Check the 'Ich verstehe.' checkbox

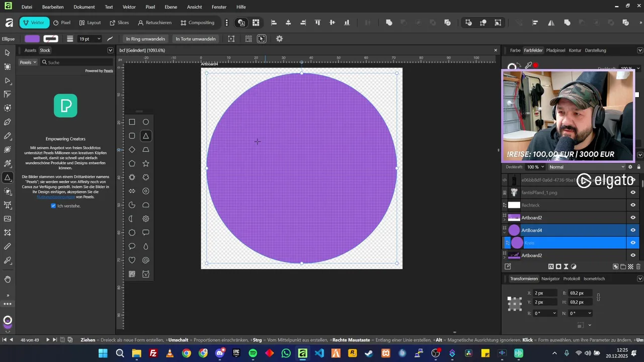point(53,206)
